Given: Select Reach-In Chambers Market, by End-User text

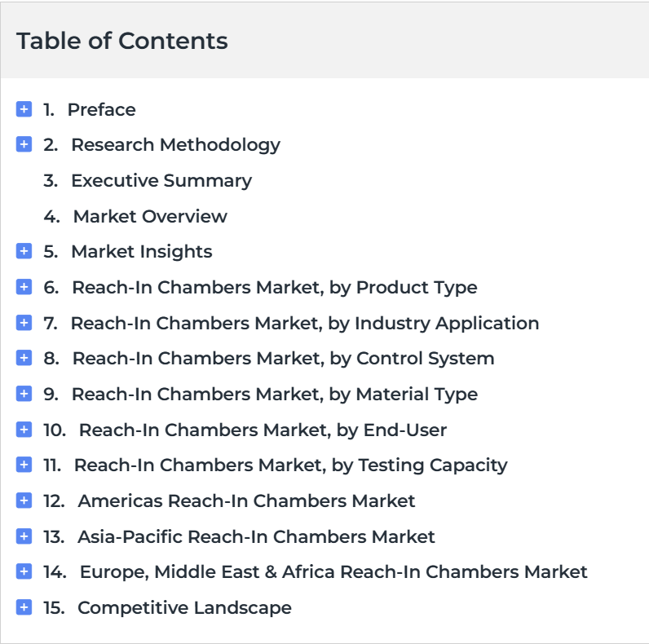Looking at the screenshot, I should tap(263, 430).
